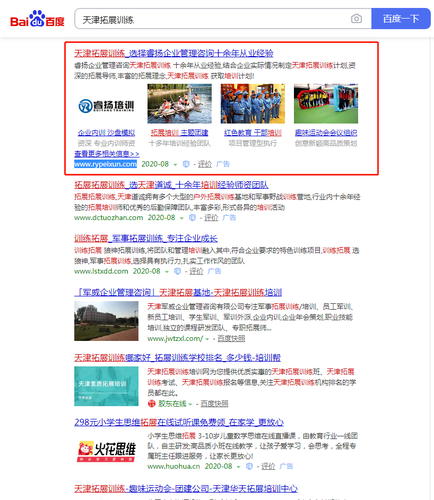
Task: Click 广告 label on lstxdd.com result
Action: 214,271
